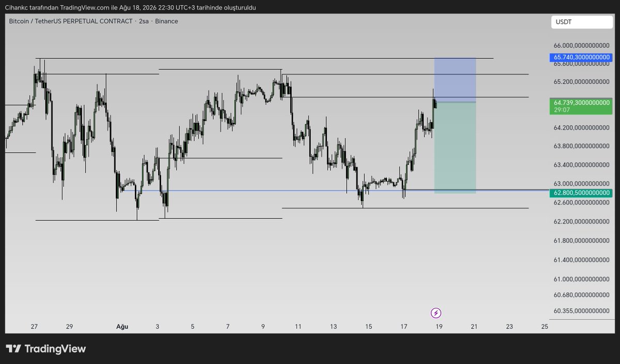Click the 65.200,0000000000 price axis label

coord(582,82)
